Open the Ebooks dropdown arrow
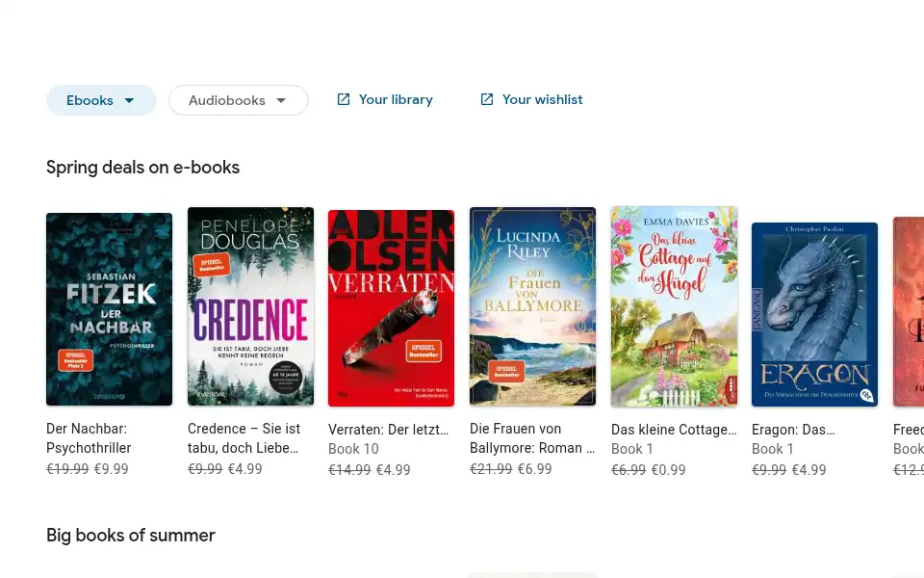 click(129, 100)
